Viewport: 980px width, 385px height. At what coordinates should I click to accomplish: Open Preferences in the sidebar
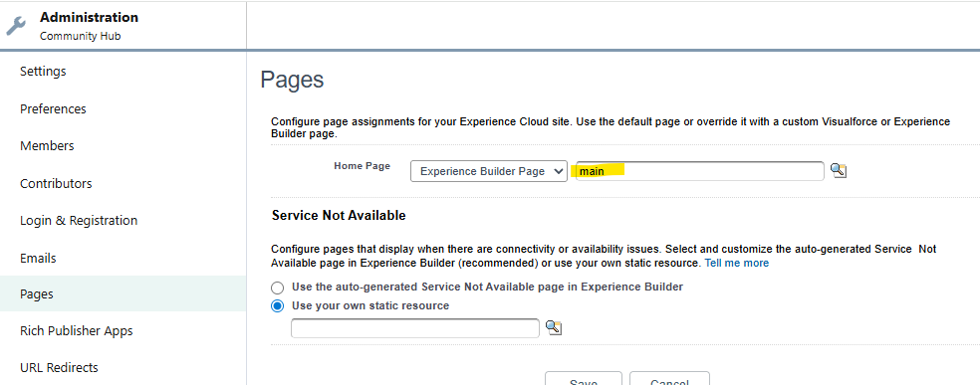(53, 108)
